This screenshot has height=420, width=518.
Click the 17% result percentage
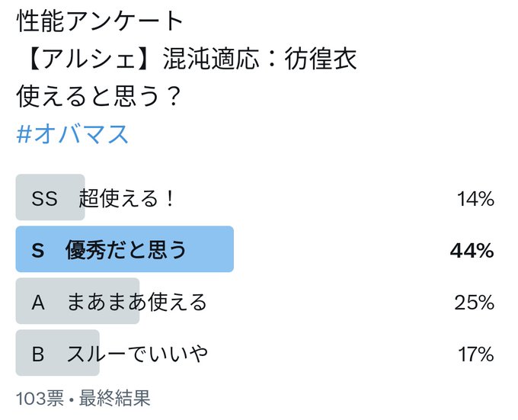[476, 354]
